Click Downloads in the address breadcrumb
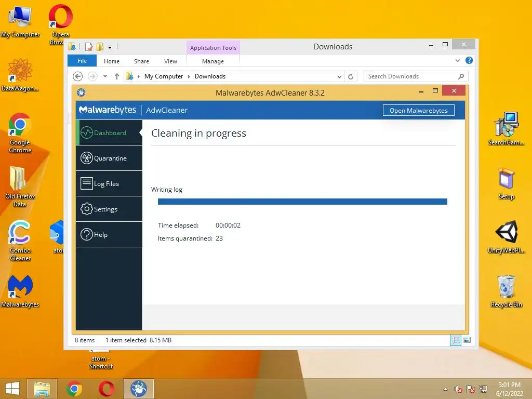The width and height of the screenshot is (532, 399). pos(210,76)
